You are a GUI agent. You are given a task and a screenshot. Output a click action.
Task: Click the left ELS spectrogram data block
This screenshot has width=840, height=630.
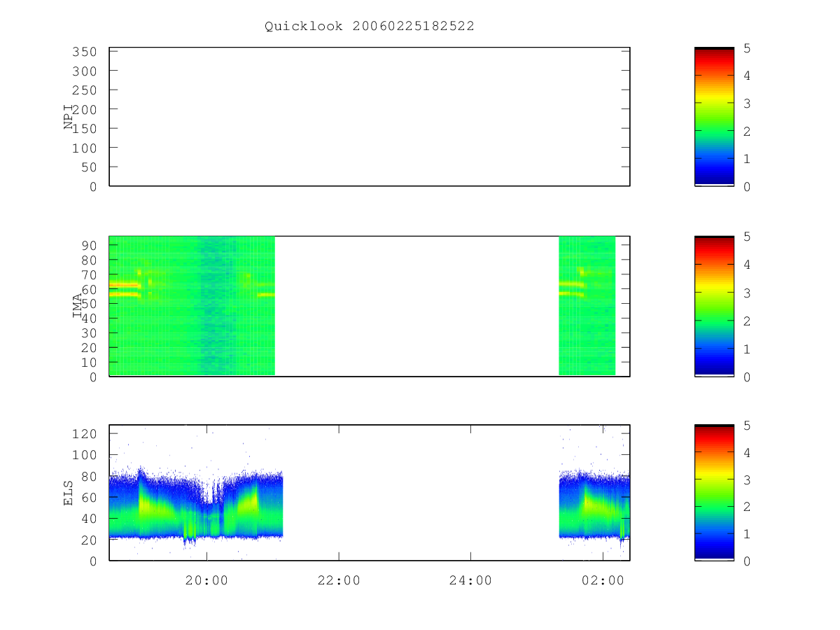196,507
